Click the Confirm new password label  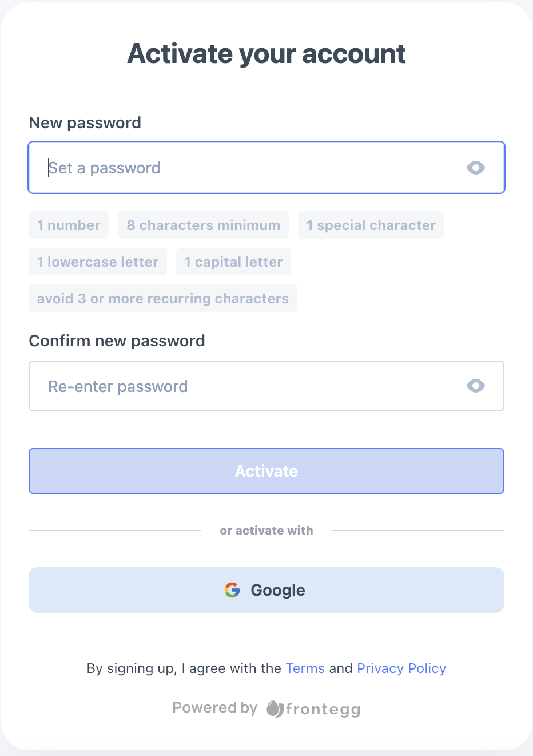pyautogui.click(x=117, y=341)
